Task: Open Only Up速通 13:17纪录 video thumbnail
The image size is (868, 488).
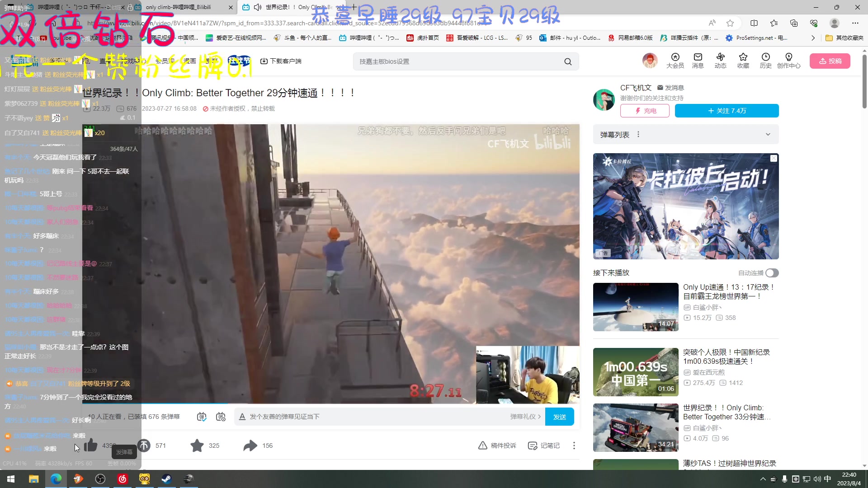Action: 636,307
